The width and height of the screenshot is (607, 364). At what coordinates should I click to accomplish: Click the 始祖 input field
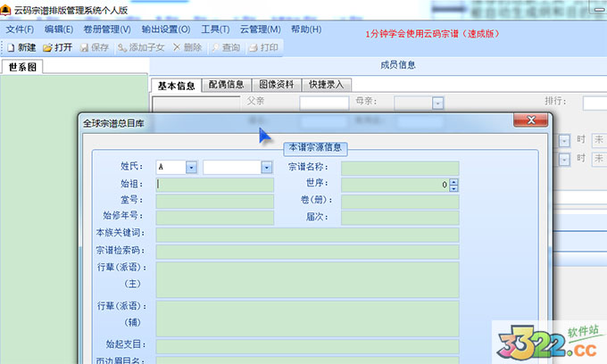click(x=215, y=185)
